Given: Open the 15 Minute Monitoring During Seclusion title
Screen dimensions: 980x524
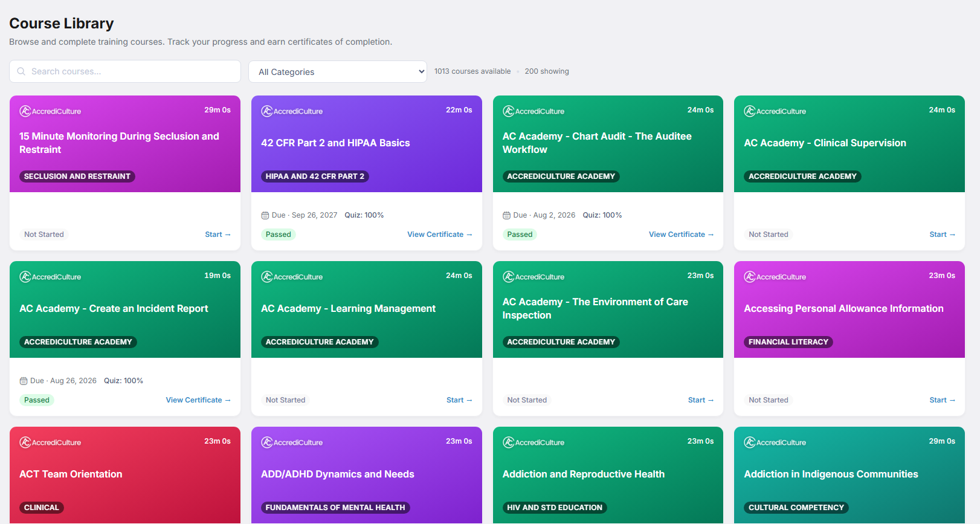Looking at the screenshot, I should 119,143.
